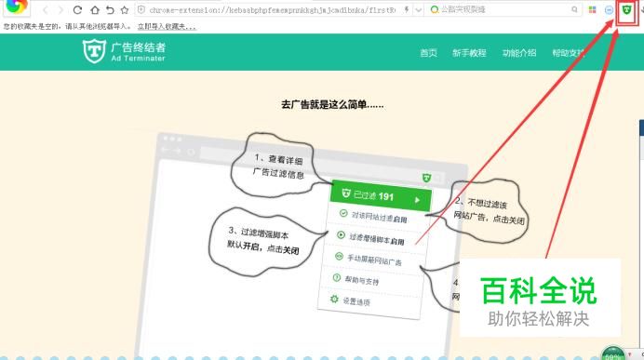Image resolution: width=644 pixels, height=360 pixels.
Task: Click the 已过滤 191 green header
Action: (x=381, y=196)
